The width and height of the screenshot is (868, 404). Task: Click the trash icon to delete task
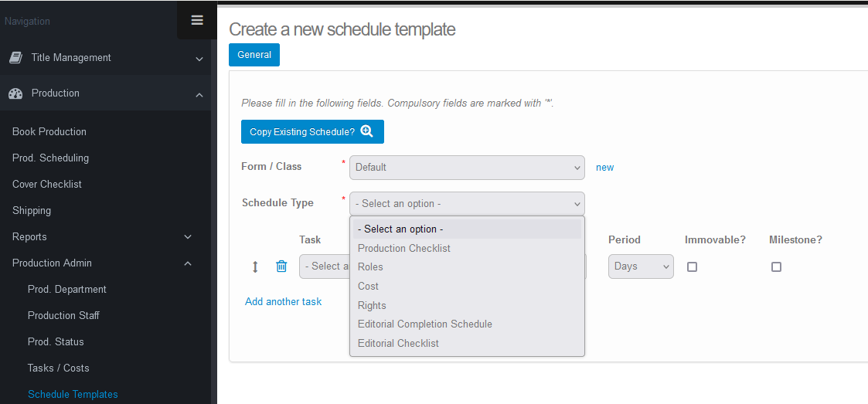click(x=281, y=267)
